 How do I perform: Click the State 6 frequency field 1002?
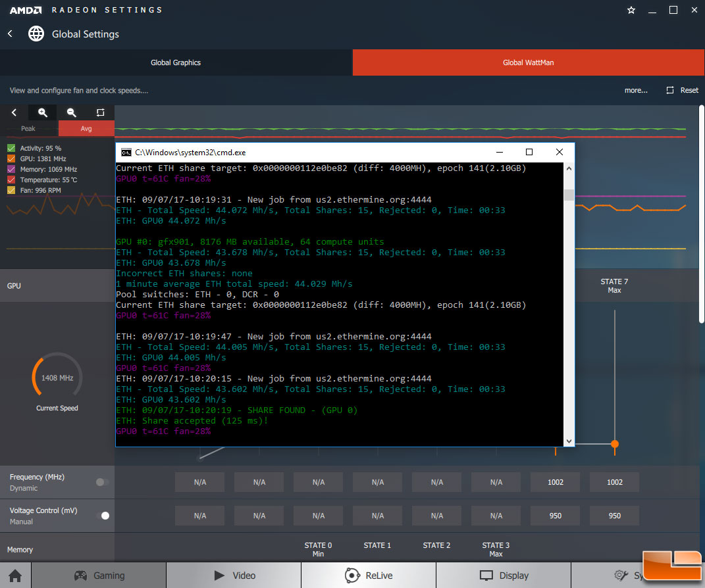(556, 482)
